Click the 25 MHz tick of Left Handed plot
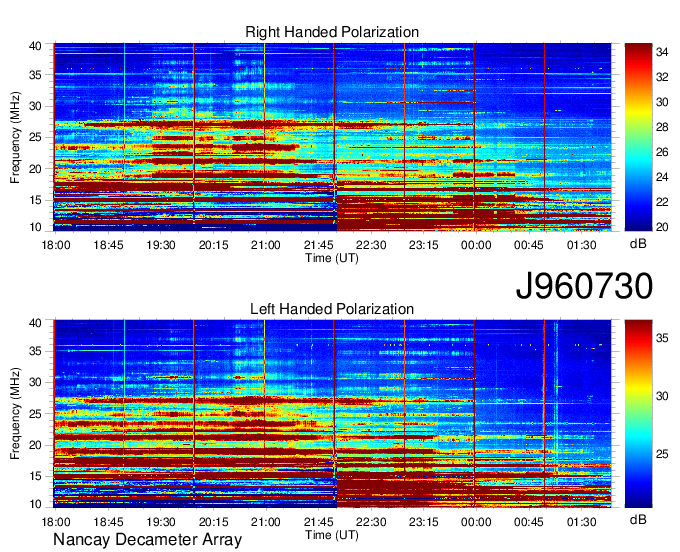 (x=35, y=414)
